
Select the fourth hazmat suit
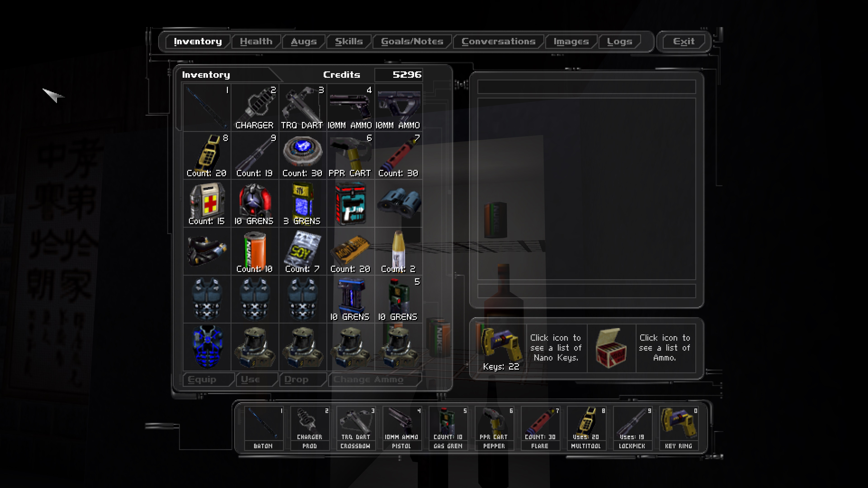click(x=399, y=347)
